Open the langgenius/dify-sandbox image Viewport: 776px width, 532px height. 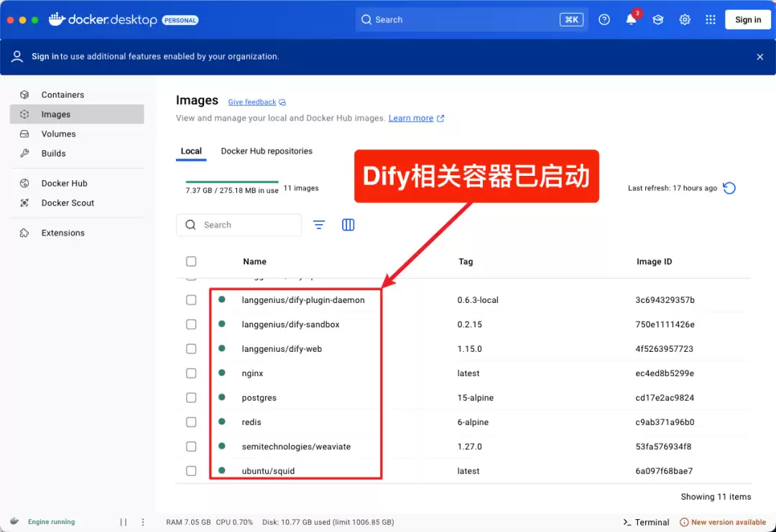[290, 325]
